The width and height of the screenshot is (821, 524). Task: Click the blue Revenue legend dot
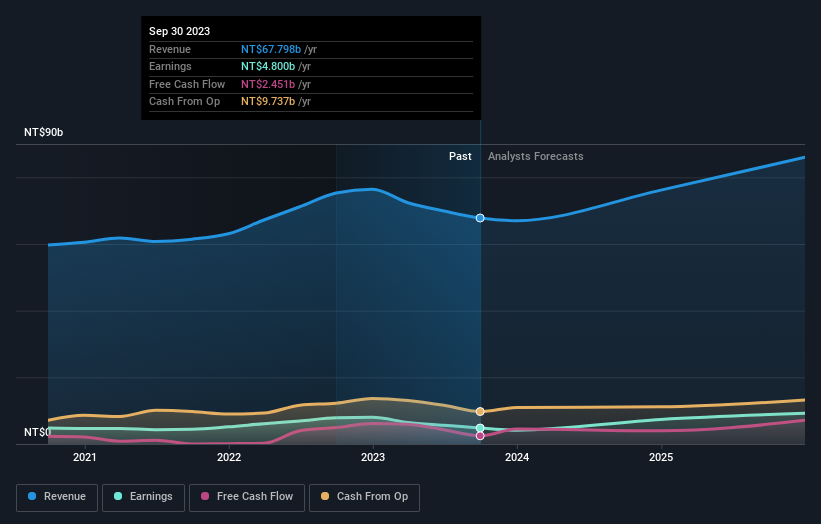(x=32, y=496)
